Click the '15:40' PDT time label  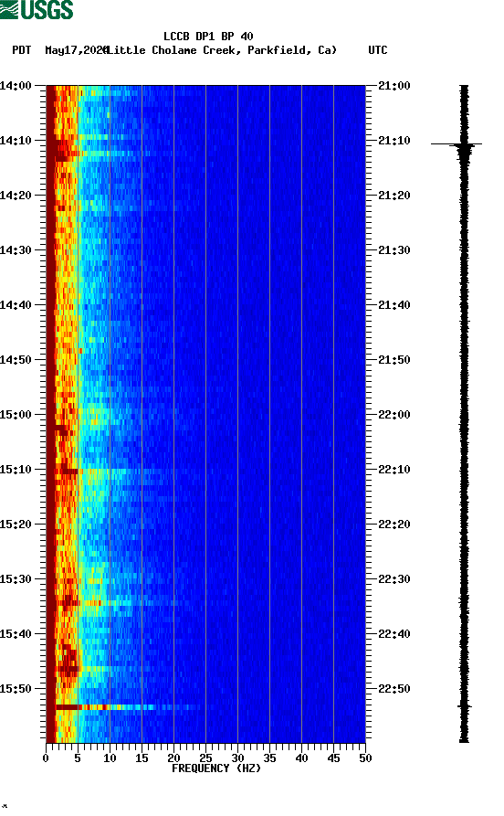16,634
